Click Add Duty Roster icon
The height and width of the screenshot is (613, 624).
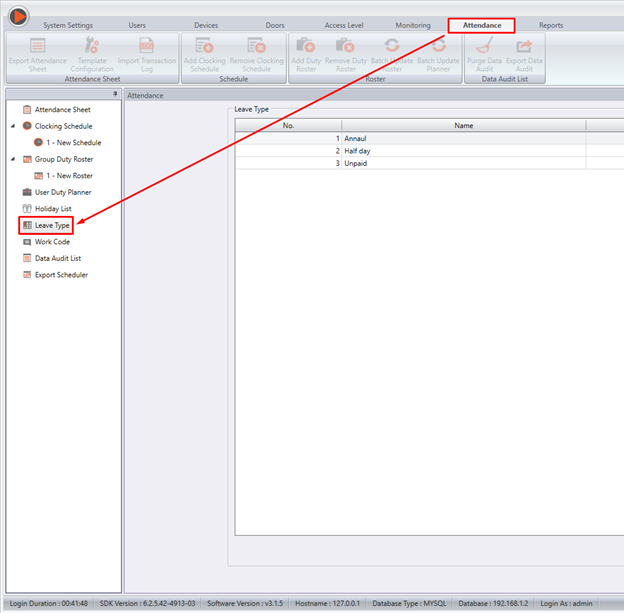coord(306,45)
